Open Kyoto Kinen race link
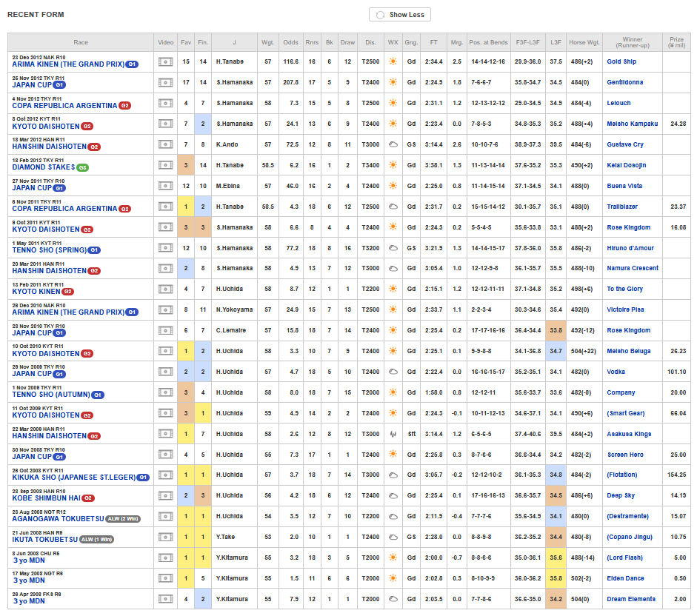This screenshot has width=697, height=616. coord(36,292)
